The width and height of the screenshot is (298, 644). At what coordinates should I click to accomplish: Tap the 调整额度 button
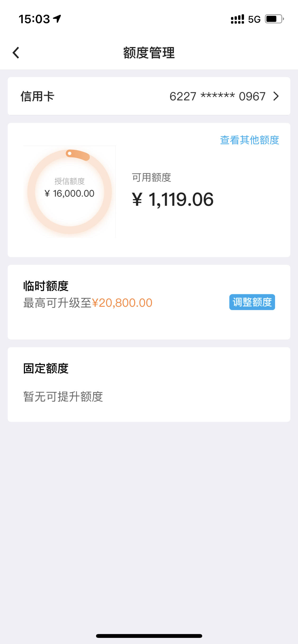[x=252, y=302]
